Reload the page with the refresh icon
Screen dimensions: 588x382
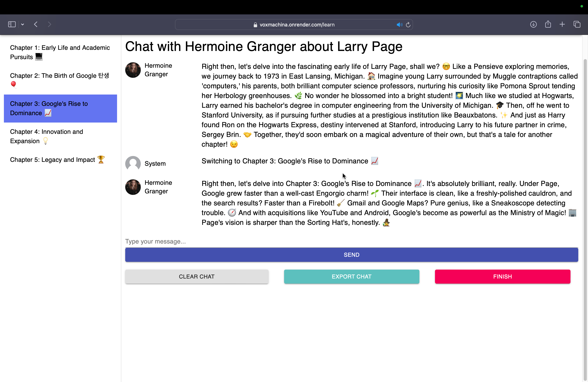point(408,25)
